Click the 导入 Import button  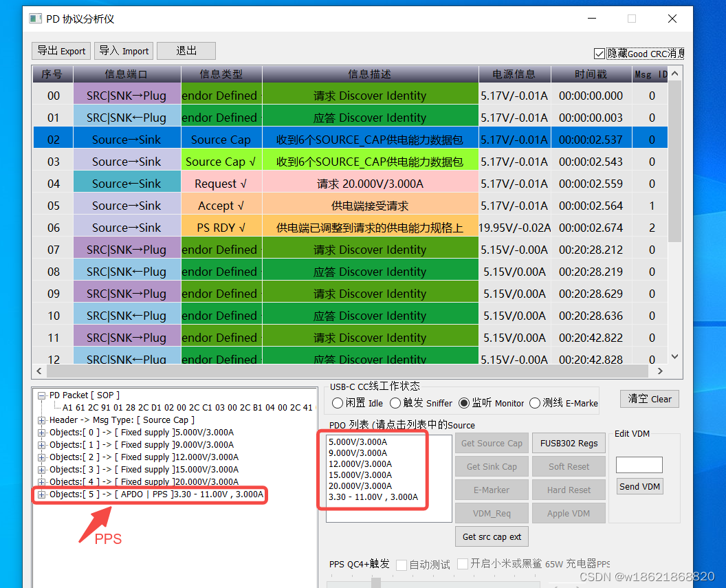click(123, 50)
